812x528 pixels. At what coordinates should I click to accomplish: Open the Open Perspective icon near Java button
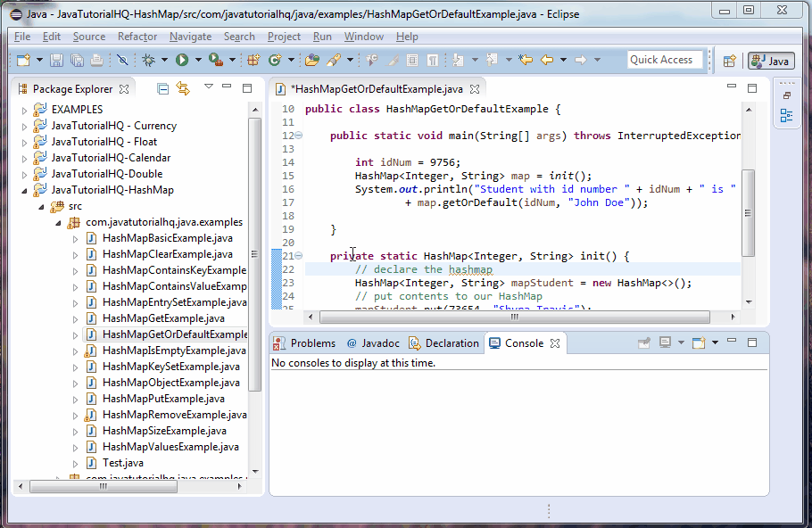[730, 62]
